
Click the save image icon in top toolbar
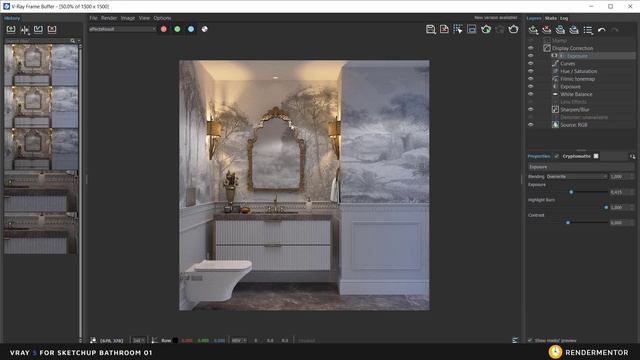click(x=431, y=29)
